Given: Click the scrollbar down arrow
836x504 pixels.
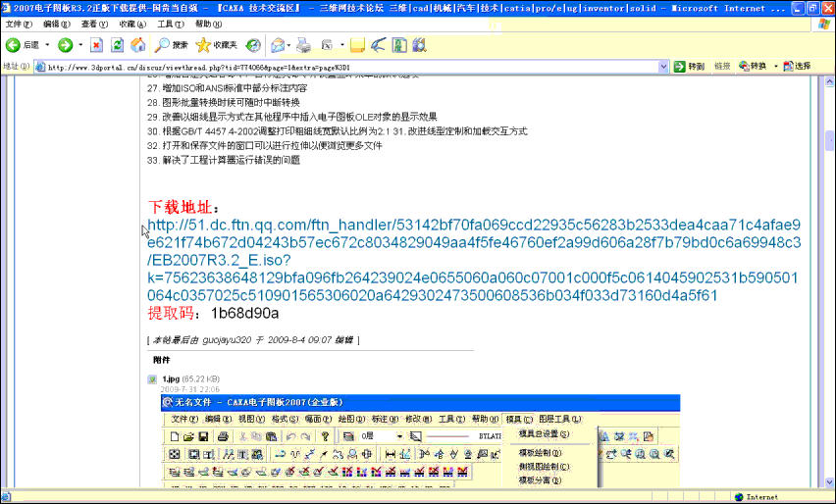Looking at the screenshot, I should [x=829, y=482].
